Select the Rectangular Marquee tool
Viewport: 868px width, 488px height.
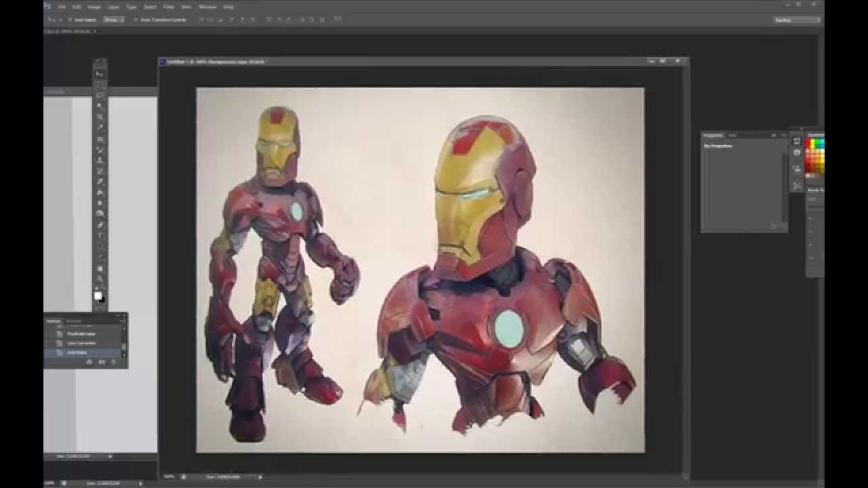pyautogui.click(x=100, y=85)
